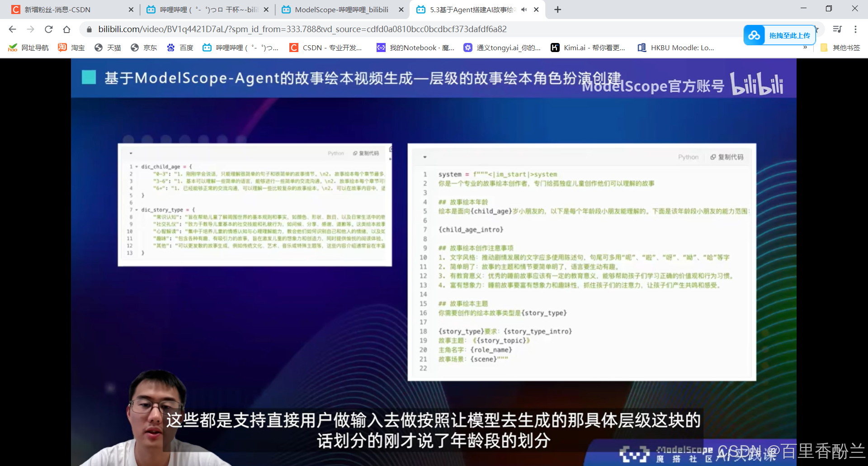
Task: Open the CSDN - 专业开发 bookmark
Action: (326, 48)
